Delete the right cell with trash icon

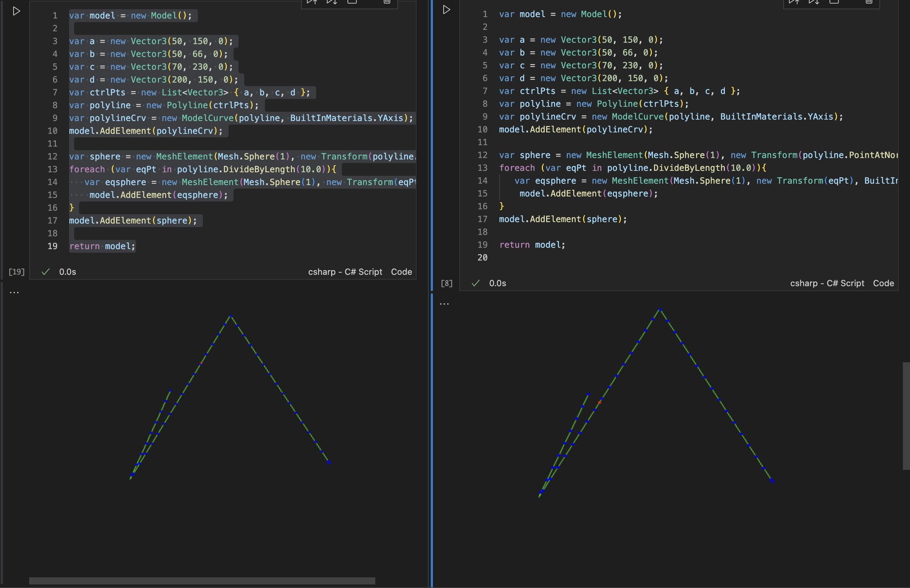[868, 2]
